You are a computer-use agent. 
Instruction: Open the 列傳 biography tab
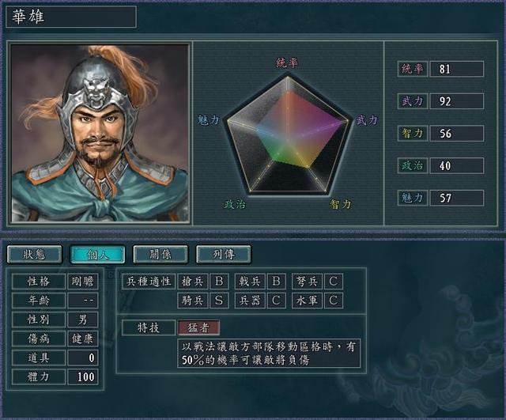223,255
